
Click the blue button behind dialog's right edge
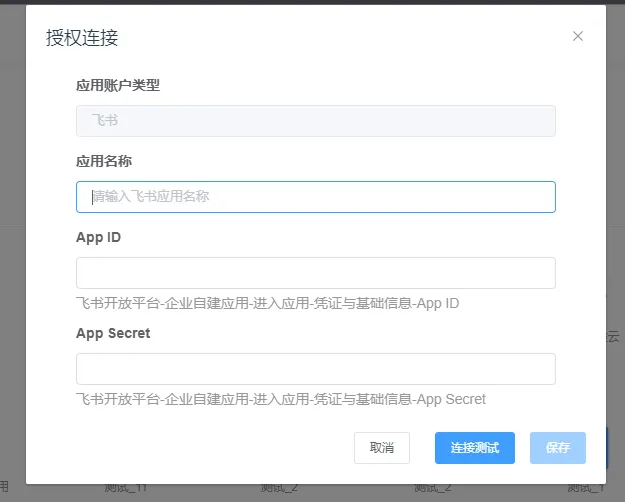pos(609,448)
